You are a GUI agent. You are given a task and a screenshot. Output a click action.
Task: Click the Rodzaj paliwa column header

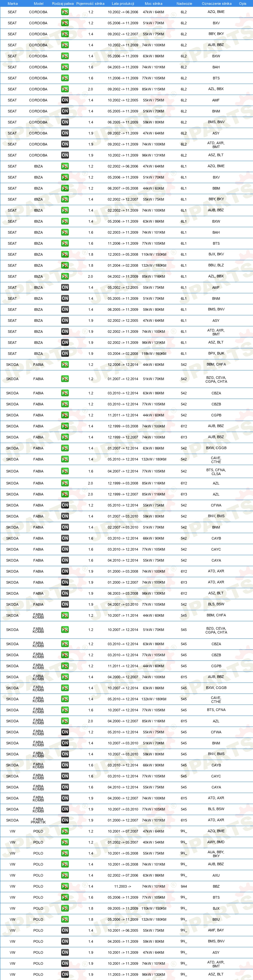(63, 4)
